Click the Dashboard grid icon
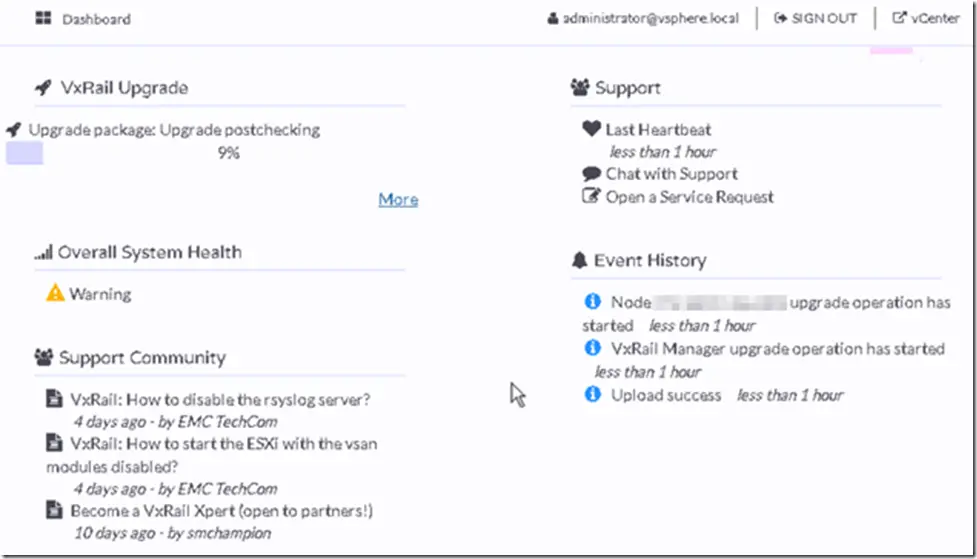The width and height of the screenshot is (977, 559). (x=43, y=18)
